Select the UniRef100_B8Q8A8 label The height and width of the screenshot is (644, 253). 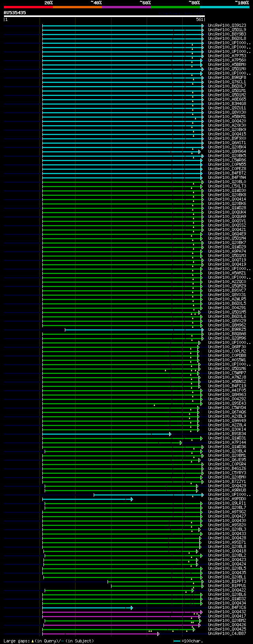click(x=227, y=334)
